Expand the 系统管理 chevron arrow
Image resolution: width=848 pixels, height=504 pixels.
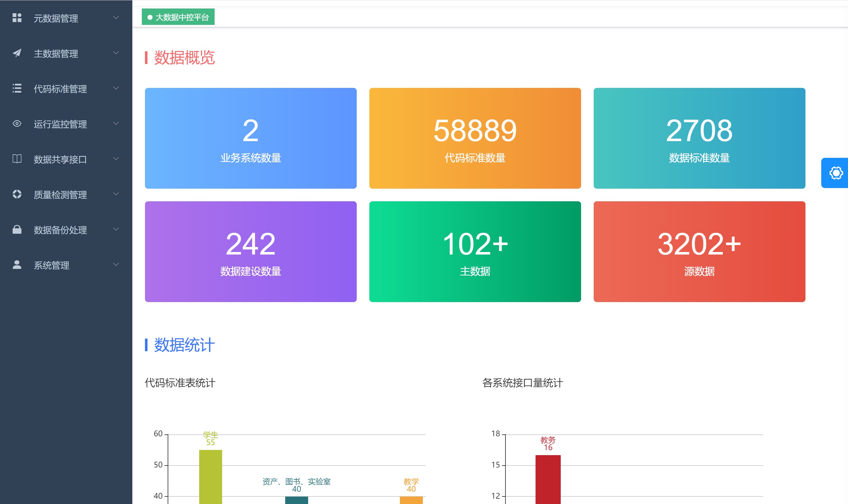coord(116,264)
